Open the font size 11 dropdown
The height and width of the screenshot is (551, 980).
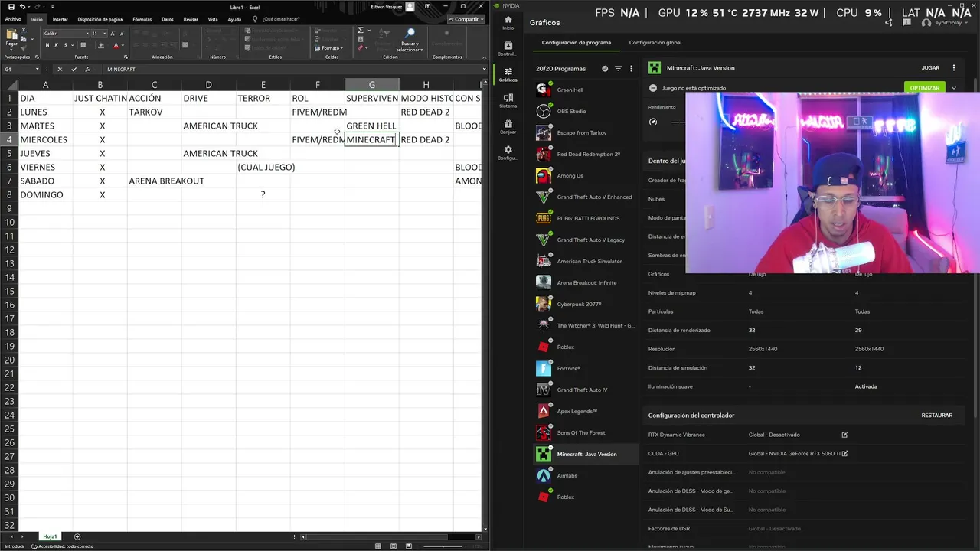click(105, 34)
